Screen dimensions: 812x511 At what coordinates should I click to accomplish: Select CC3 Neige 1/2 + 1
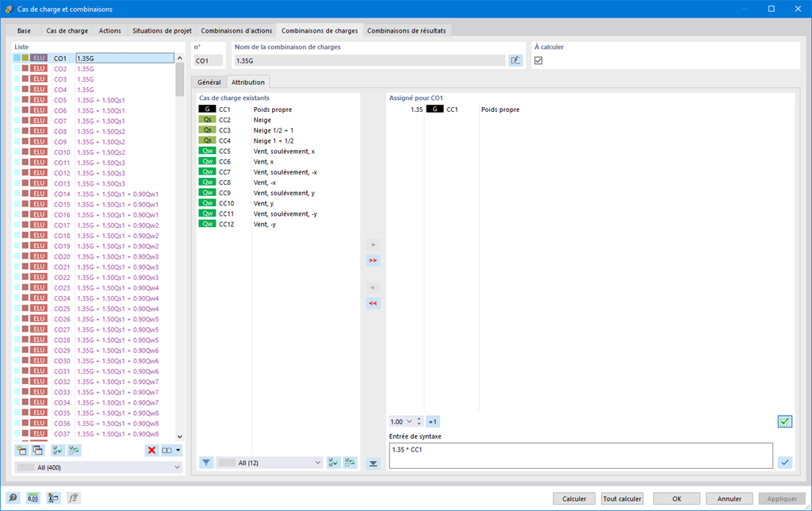tap(278, 130)
